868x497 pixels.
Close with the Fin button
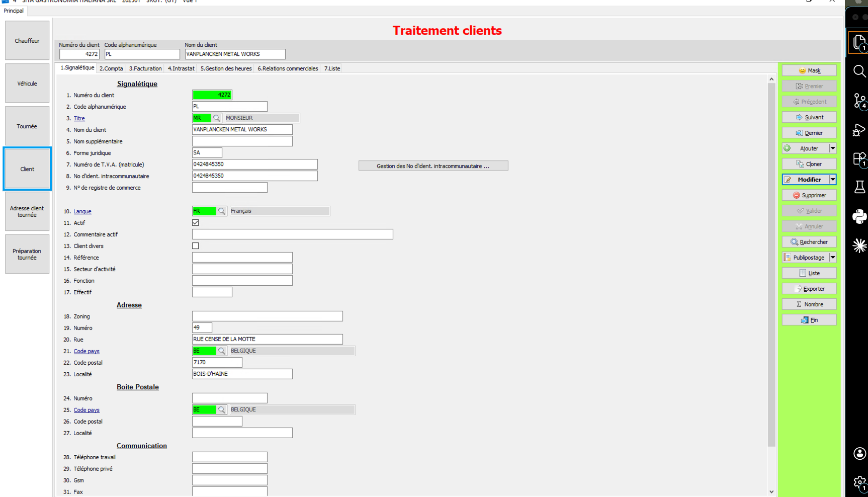(809, 320)
